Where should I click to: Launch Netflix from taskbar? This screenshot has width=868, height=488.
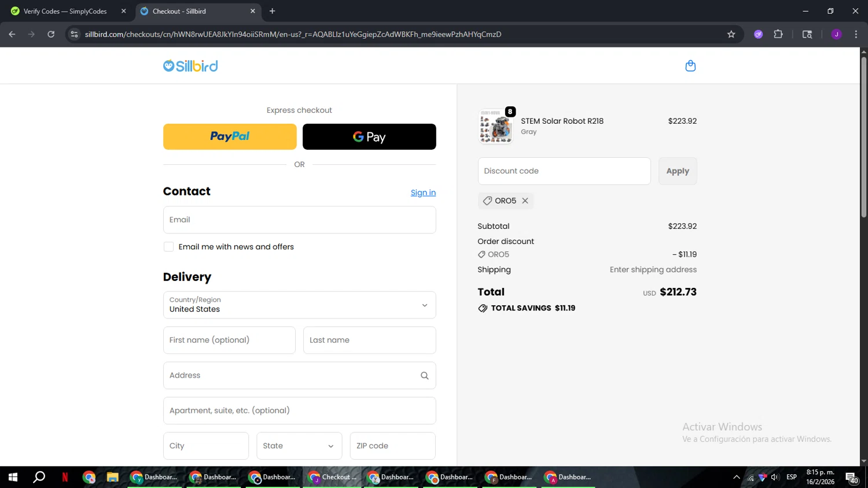[65, 477]
